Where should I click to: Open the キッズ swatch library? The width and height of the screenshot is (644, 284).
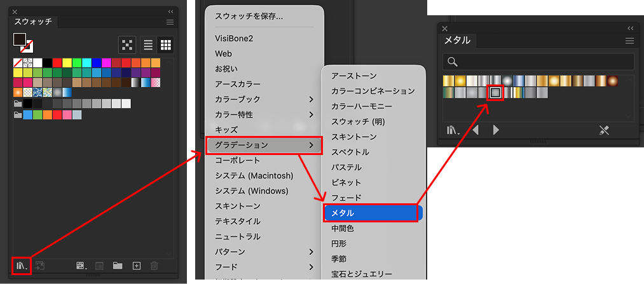pyautogui.click(x=226, y=130)
